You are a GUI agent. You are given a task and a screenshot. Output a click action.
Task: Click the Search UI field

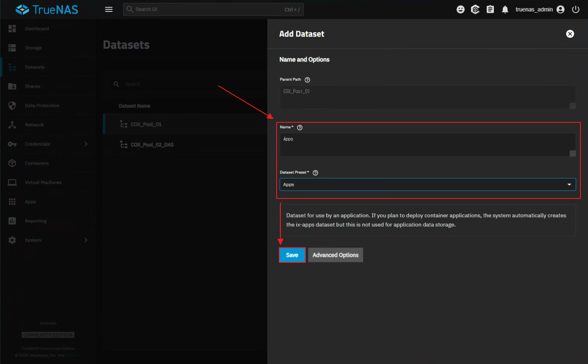pos(214,9)
